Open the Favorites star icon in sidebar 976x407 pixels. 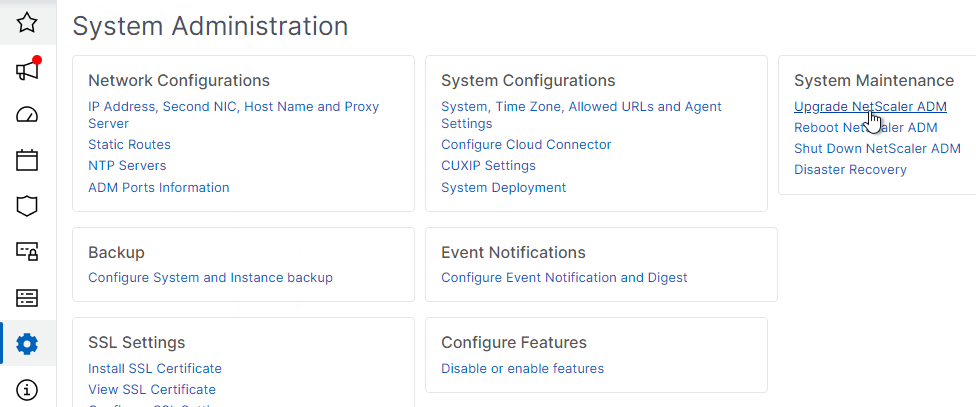coord(27,23)
